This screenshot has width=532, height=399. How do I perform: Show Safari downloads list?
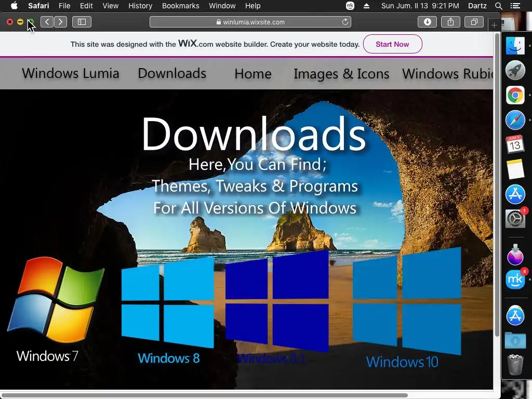427,22
